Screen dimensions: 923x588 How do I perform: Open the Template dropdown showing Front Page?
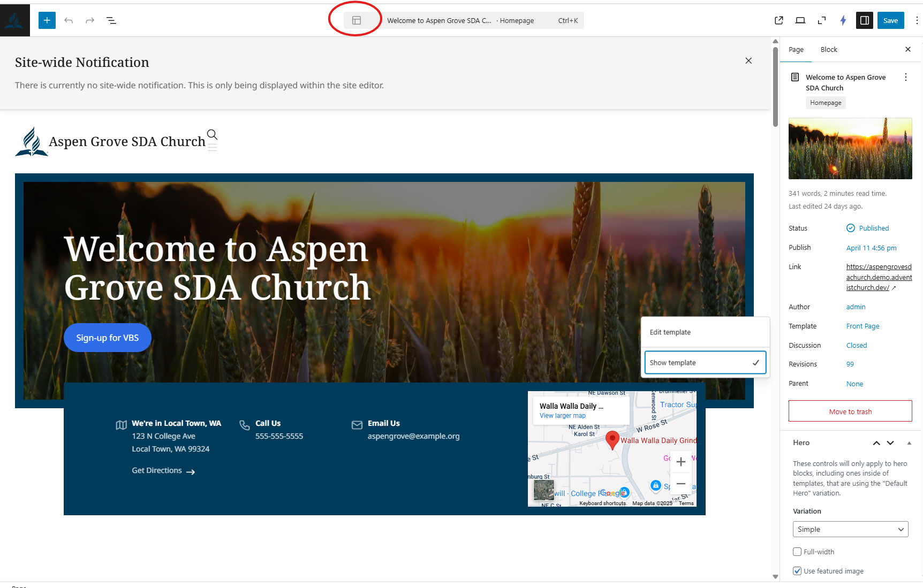click(863, 326)
